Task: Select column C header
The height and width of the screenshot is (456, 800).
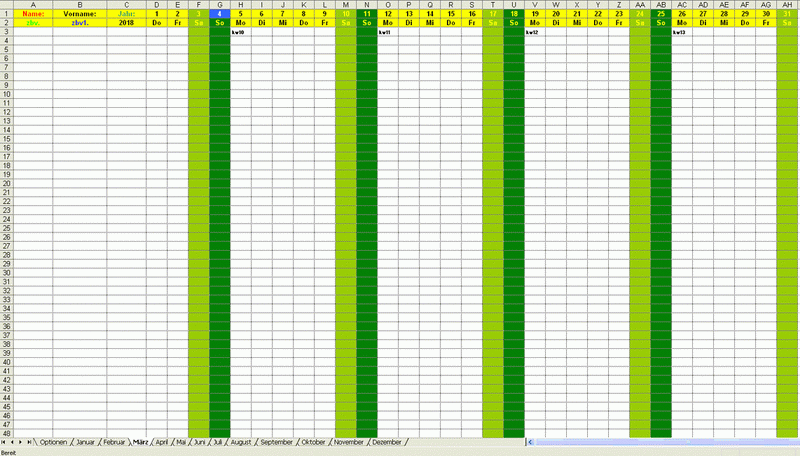Action: click(x=127, y=5)
